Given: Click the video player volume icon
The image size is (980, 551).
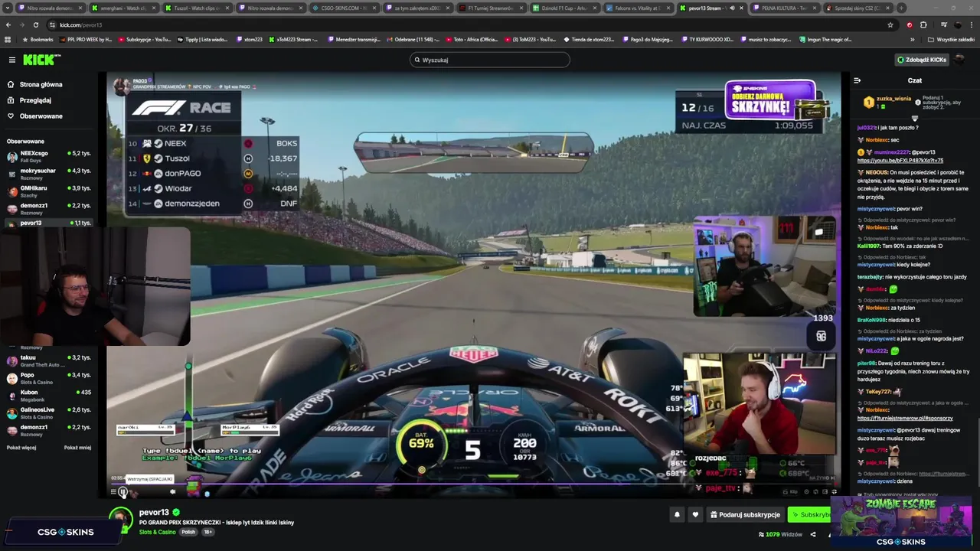Looking at the screenshot, I should pos(172,492).
